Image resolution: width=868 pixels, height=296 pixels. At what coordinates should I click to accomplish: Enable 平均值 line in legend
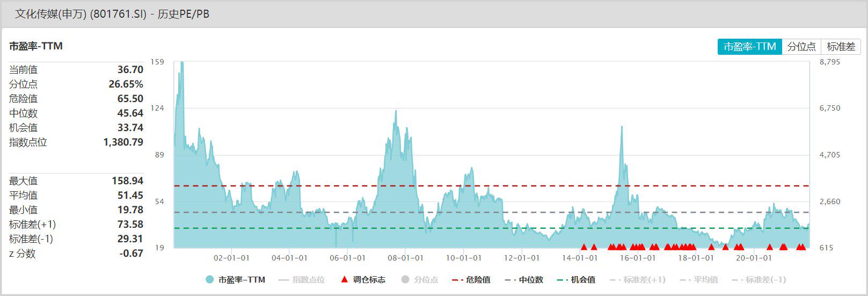(x=698, y=280)
